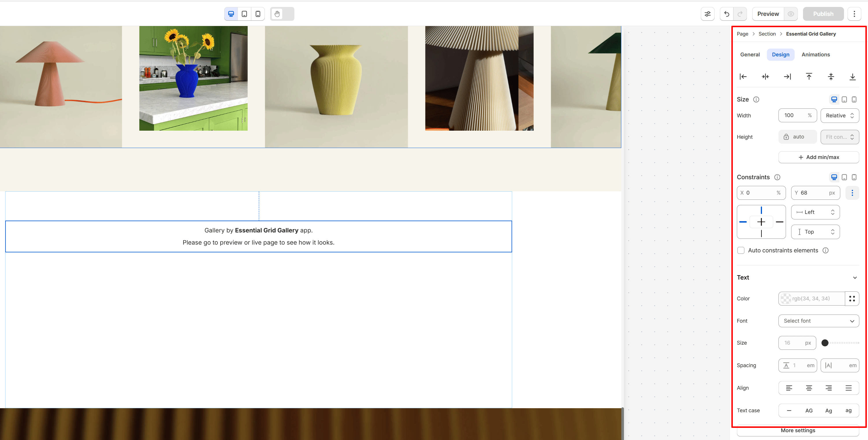Open the settings sliders icon
The image size is (868, 440).
[x=707, y=14]
